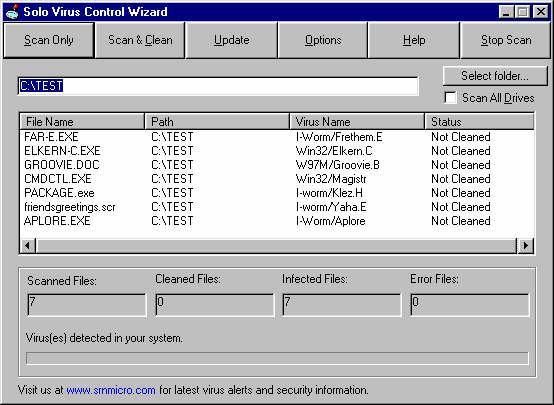Select the CMDCTL.EXE file
Screen dimensions: 554x405
58,179
